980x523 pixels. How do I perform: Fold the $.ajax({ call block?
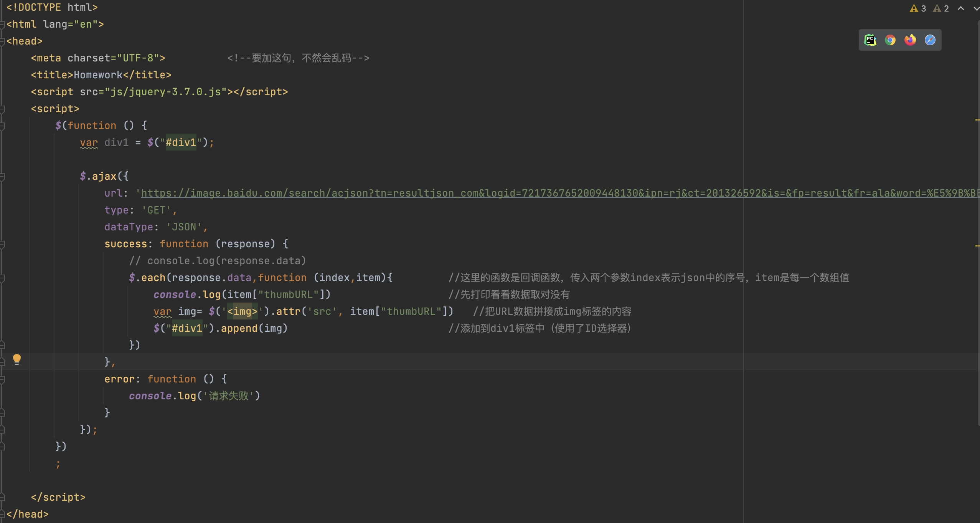pos(2,177)
